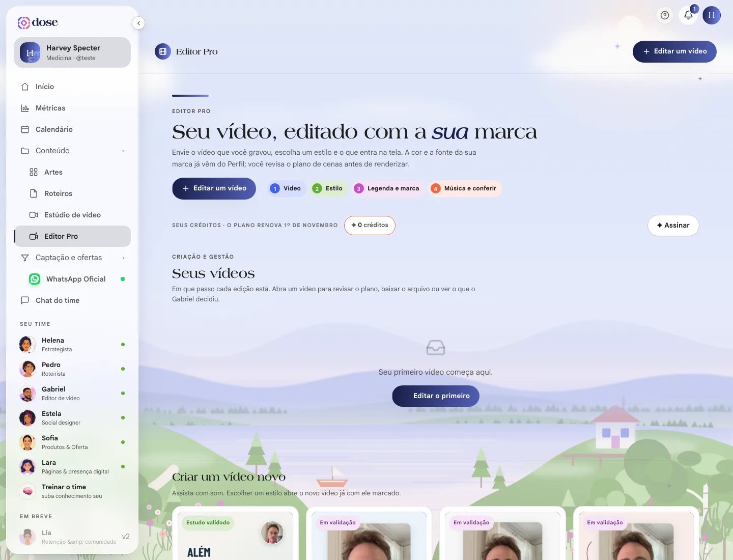Go to Início in sidebar
733x560 pixels.
point(72,87)
